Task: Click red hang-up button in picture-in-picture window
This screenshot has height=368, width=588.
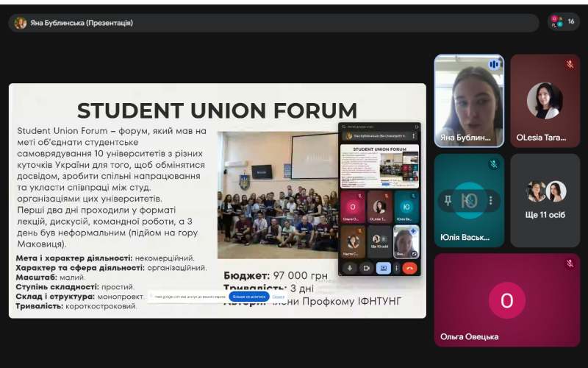Action: click(409, 268)
